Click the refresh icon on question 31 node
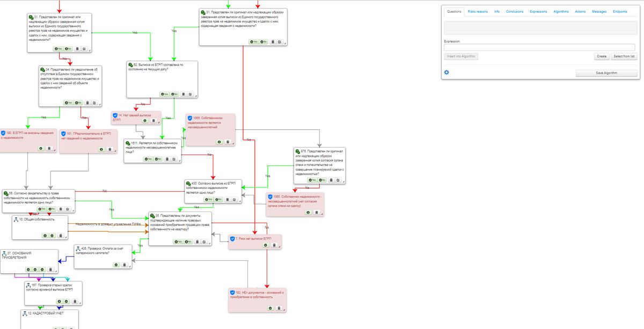This screenshot has height=329, width=644. point(84,48)
